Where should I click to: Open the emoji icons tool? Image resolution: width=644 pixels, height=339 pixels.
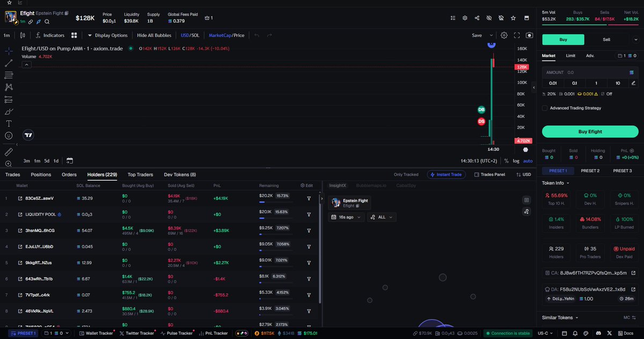[x=9, y=136]
